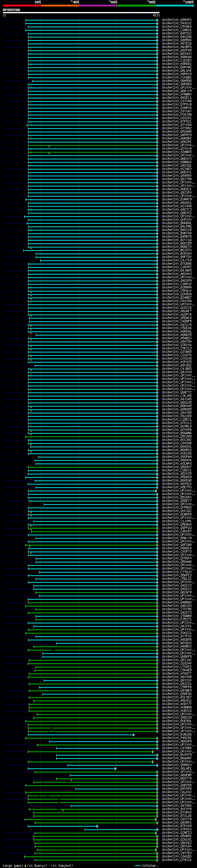Open hit UniRef100_B4FUS2
The width and height of the screenshot is (197, 868).
point(176,33)
